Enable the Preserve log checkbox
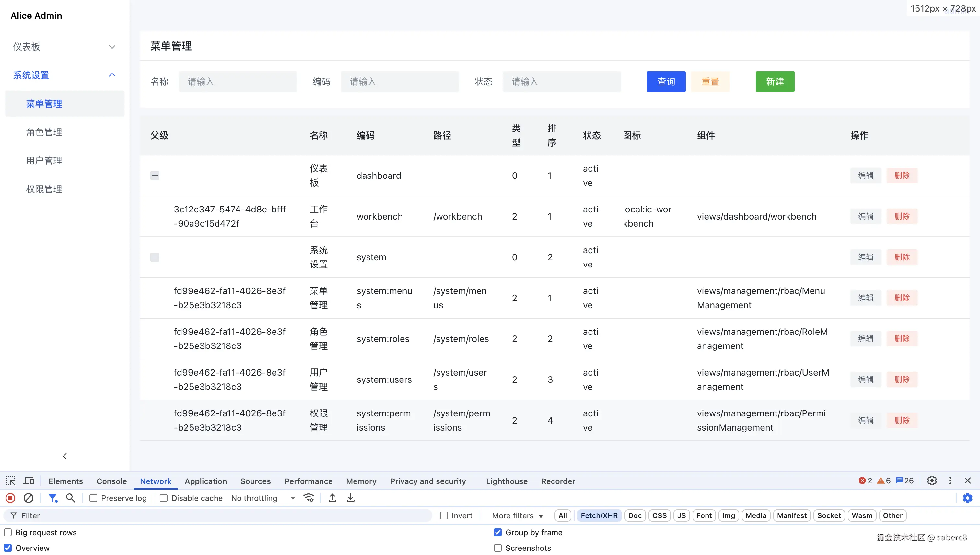Viewport: 980px width, 555px height. [x=93, y=498]
